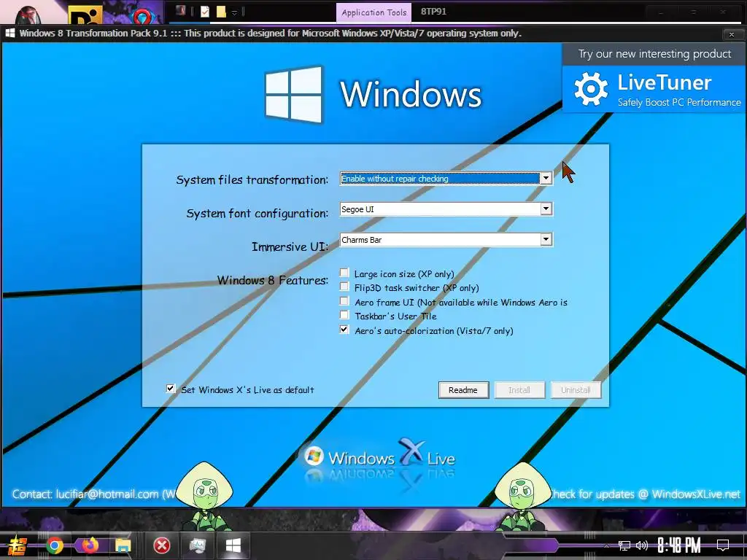Open the System files transformation dropdown
This screenshot has width=747, height=560.
[546, 179]
